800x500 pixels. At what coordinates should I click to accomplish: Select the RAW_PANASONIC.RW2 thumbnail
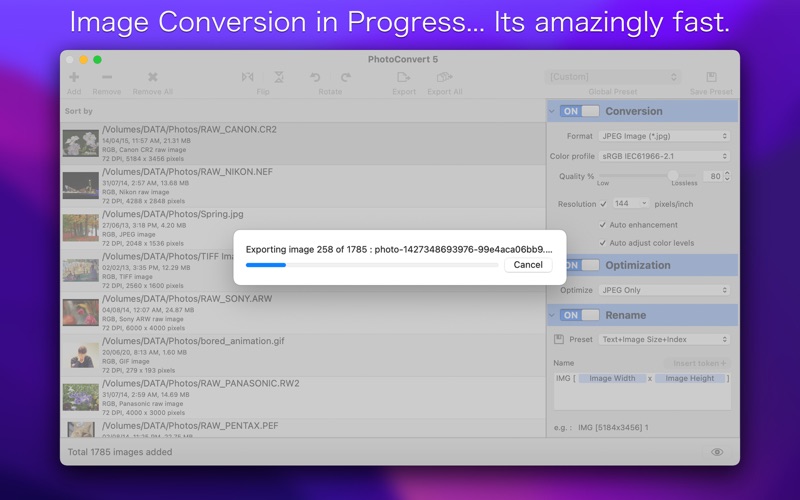(81, 397)
